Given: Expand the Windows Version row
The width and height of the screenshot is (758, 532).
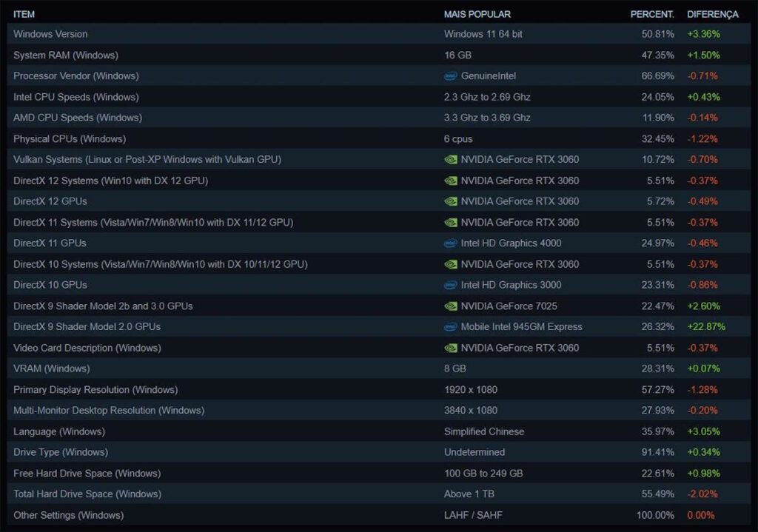Looking at the screenshot, I should coord(378,34).
